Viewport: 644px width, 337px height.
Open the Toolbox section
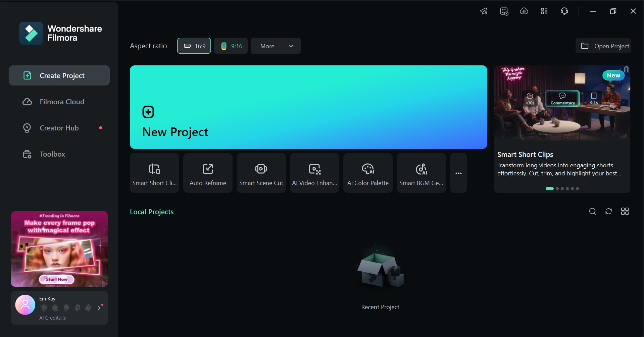coord(59,154)
